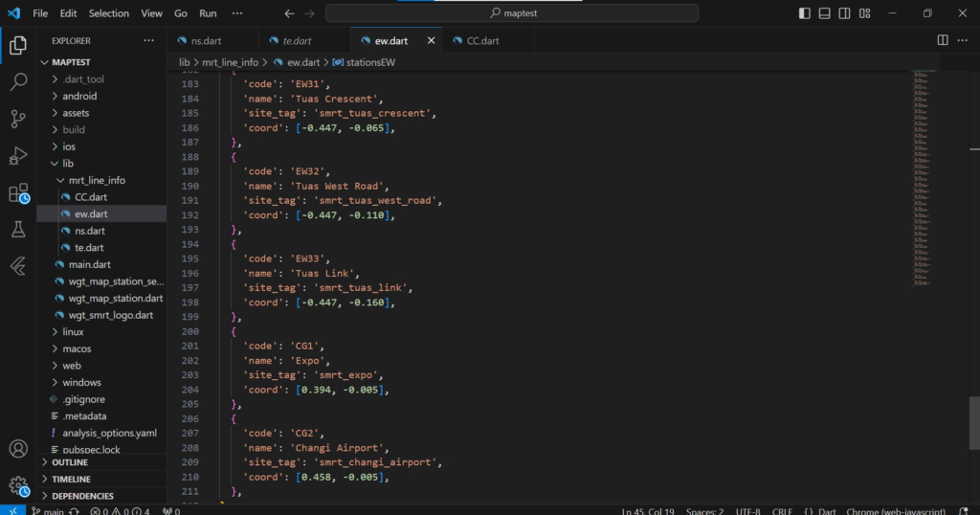This screenshot has height=515, width=980.
Task: Collapse the mrt_line_info folder
Action: point(96,180)
